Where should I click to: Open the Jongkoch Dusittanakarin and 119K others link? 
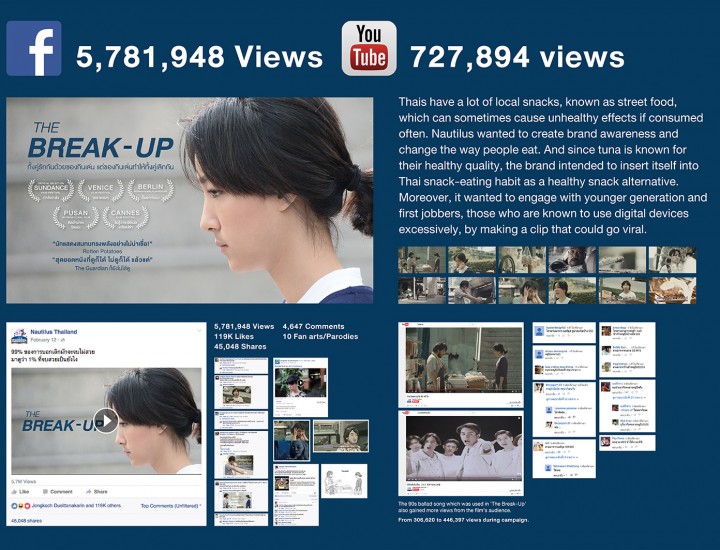click(76, 505)
